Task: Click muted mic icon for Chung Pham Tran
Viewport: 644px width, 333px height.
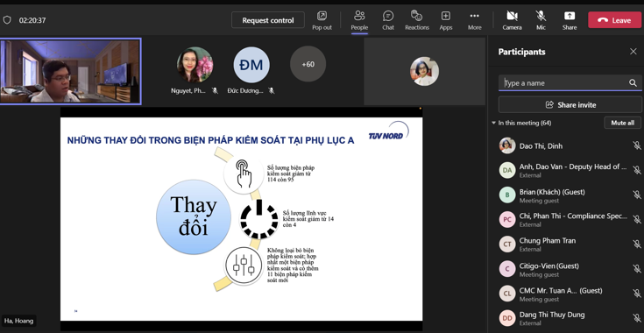Action: (637, 244)
